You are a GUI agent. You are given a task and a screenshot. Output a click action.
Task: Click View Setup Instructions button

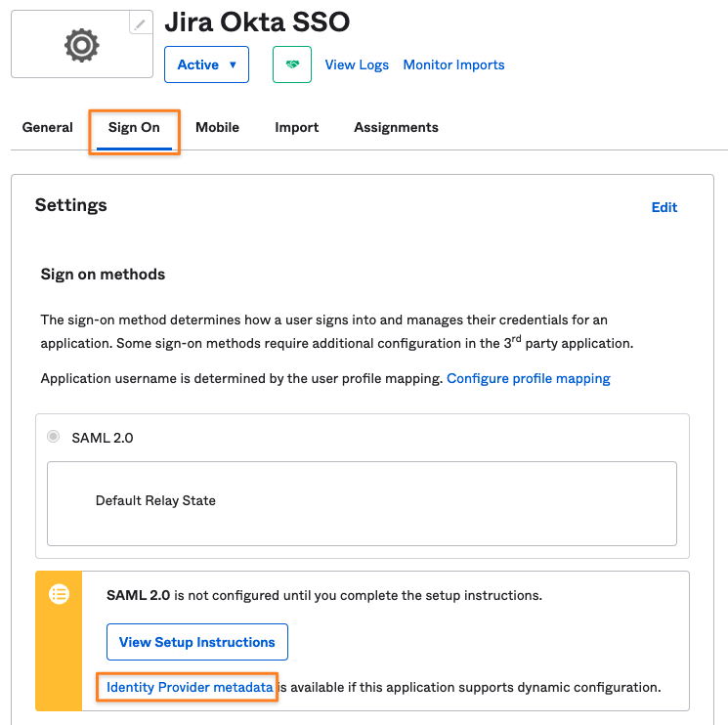(197, 642)
